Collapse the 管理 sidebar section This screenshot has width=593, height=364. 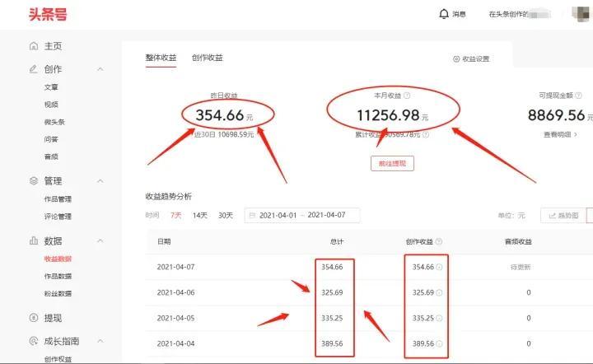click(100, 181)
